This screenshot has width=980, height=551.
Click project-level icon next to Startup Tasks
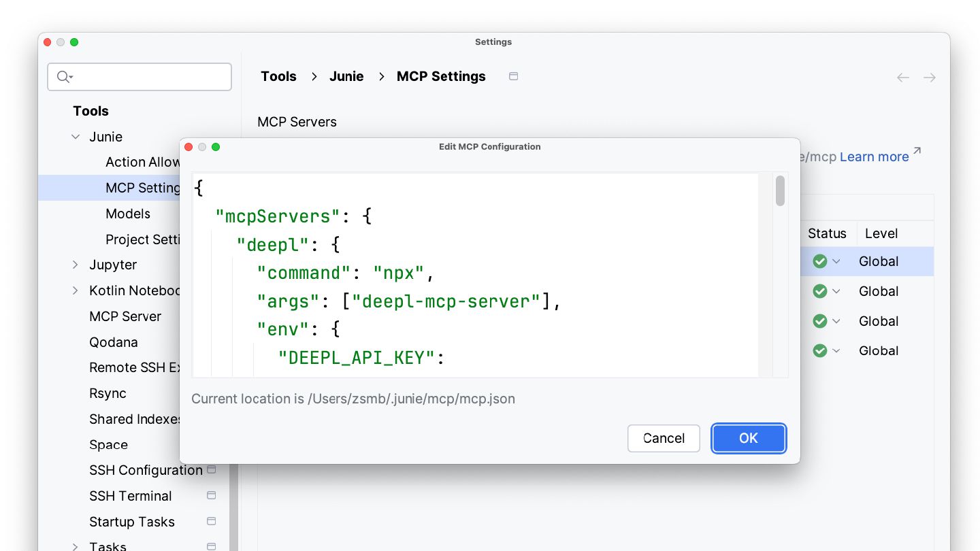pos(211,521)
